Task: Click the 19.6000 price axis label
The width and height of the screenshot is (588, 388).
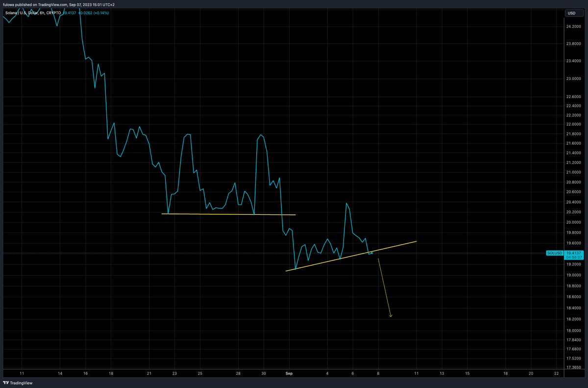Action: [x=574, y=243]
